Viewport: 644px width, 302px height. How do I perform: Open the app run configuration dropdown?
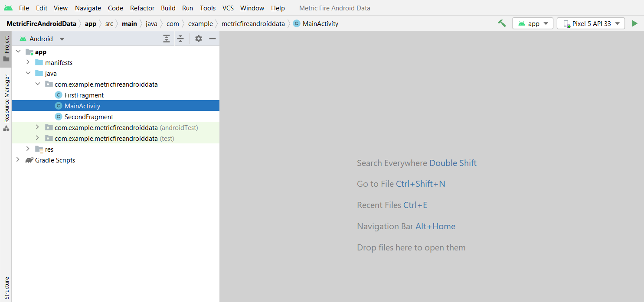pos(533,23)
